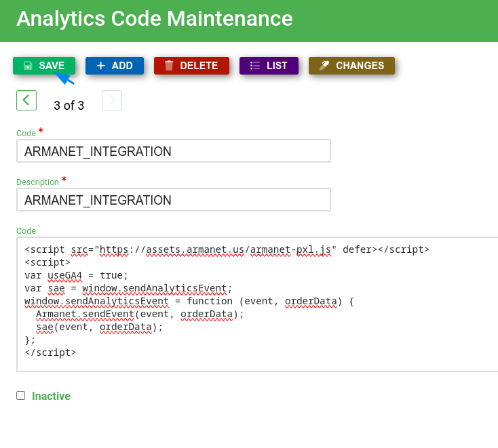This screenshot has height=448, width=498.
Task: Go to the previous record arrow
Action: tap(26, 100)
